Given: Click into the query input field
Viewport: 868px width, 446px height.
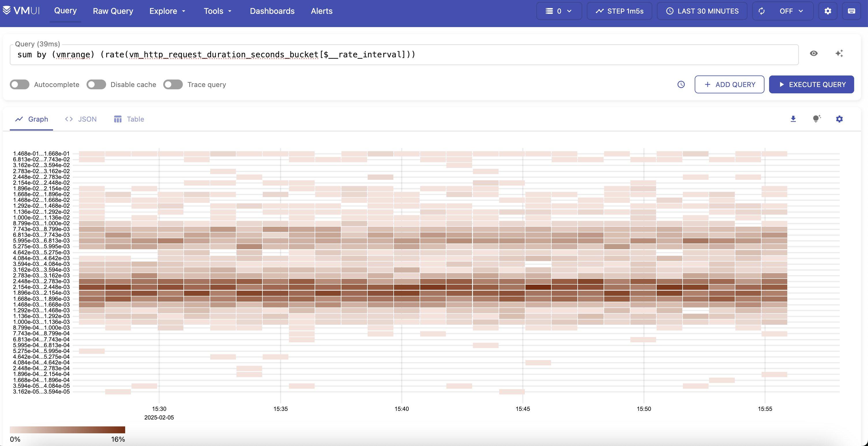Looking at the screenshot, I should (404, 54).
